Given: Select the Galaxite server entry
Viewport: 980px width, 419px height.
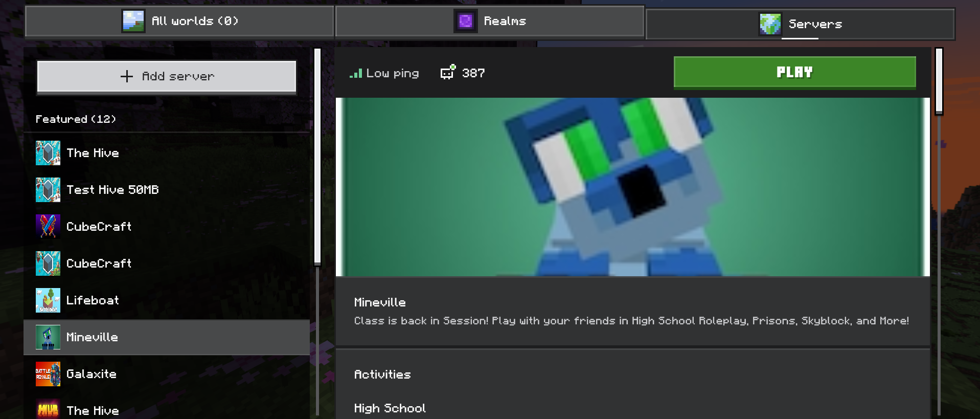Looking at the screenshot, I should coord(167,374).
